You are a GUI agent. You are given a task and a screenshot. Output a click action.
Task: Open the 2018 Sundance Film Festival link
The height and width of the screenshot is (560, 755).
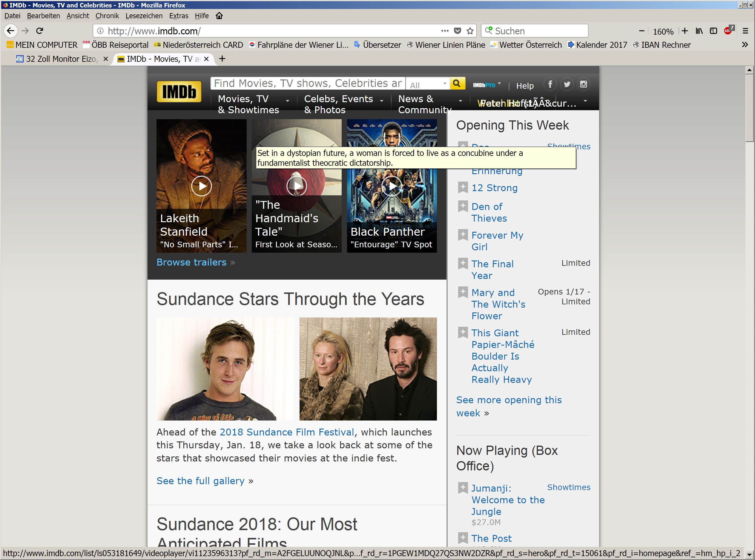287,432
